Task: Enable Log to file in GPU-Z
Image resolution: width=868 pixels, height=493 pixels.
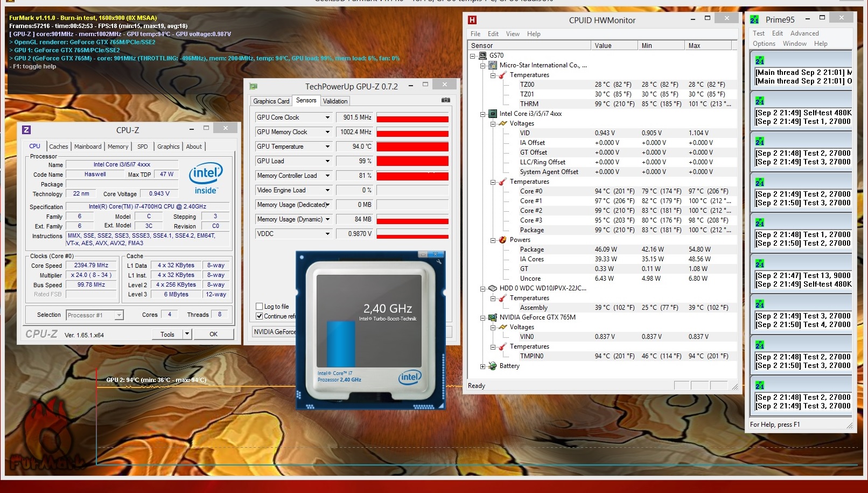Action: tap(260, 307)
